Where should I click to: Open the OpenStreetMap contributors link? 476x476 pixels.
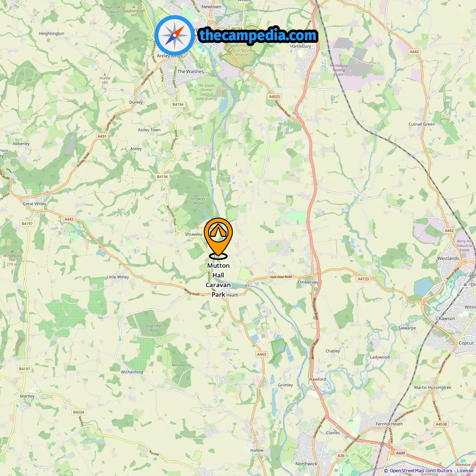pos(421,471)
